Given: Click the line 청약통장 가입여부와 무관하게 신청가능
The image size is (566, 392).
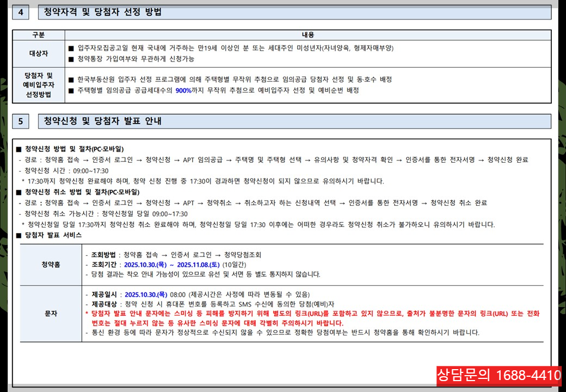Looking at the screenshot, I should tap(131, 59).
